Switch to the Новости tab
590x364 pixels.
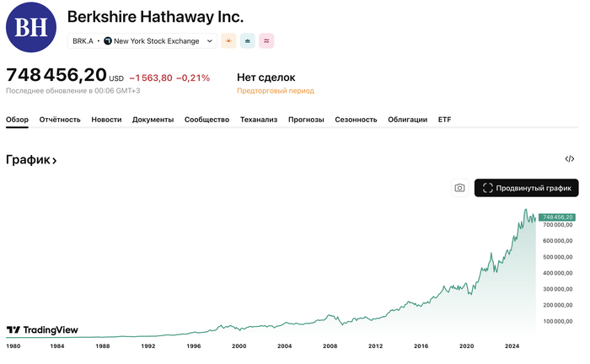coord(106,120)
